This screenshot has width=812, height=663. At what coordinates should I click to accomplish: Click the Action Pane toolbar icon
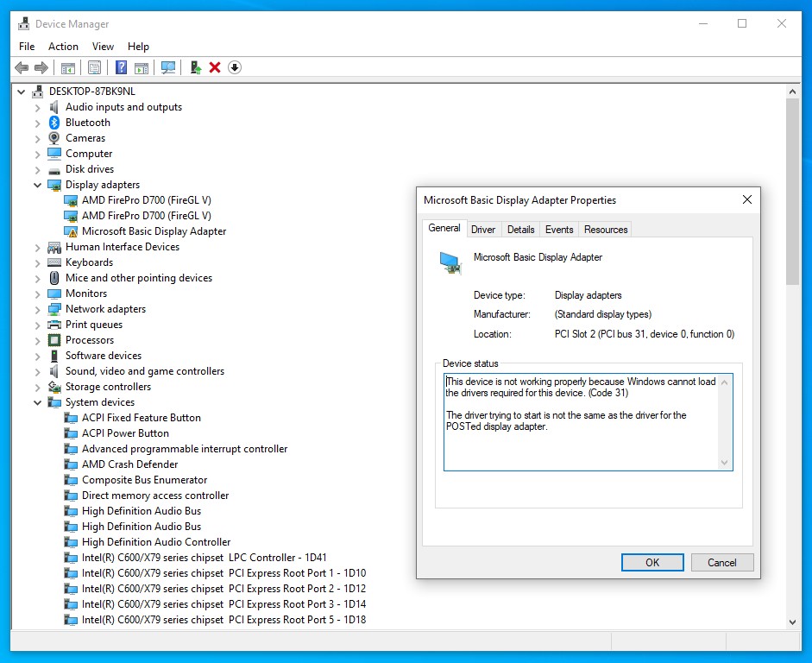point(142,67)
